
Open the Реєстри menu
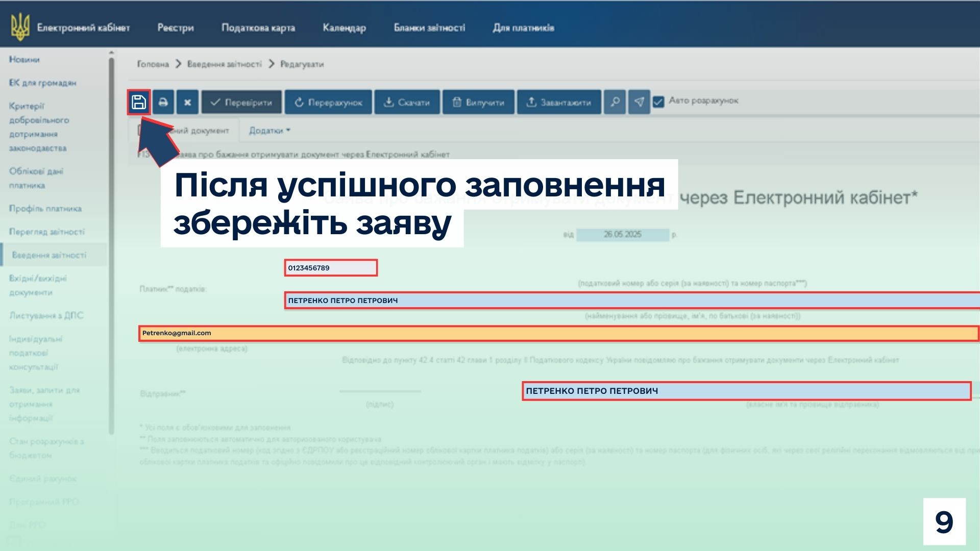[x=176, y=28]
